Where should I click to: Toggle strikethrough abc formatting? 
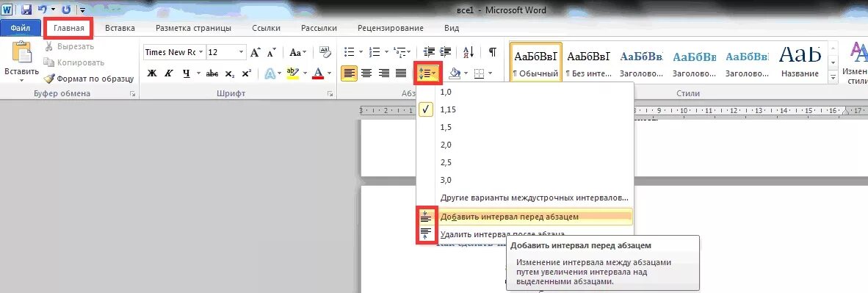(212, 73)
